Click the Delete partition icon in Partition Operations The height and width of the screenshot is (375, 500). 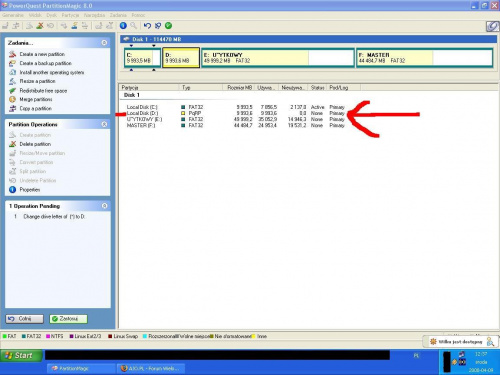point(12,144)
